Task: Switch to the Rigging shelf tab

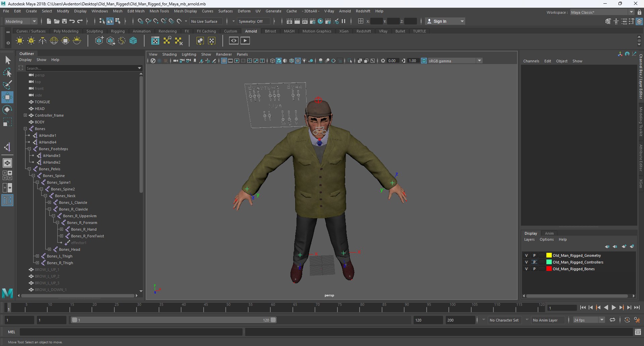Action: 118,31
